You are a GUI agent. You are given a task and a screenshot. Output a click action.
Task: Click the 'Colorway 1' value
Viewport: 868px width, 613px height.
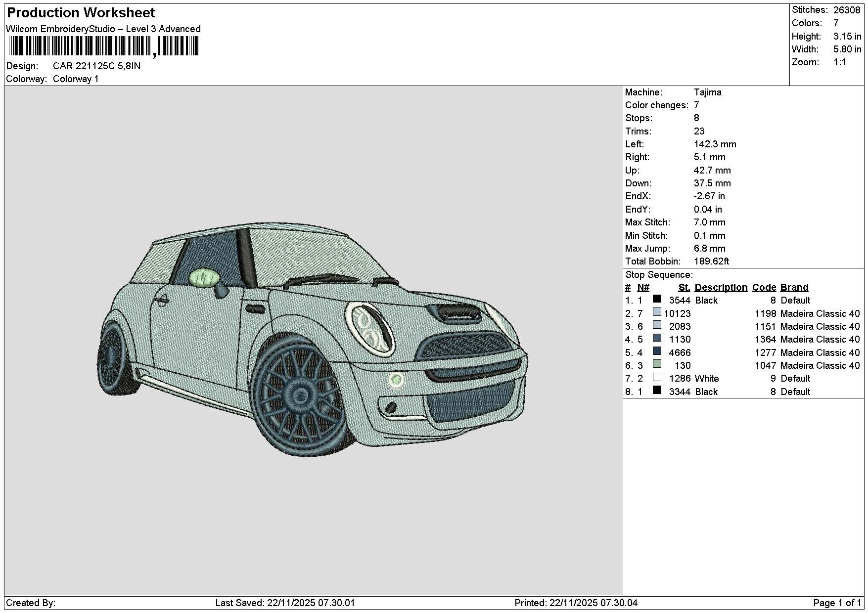pos(76,79)
